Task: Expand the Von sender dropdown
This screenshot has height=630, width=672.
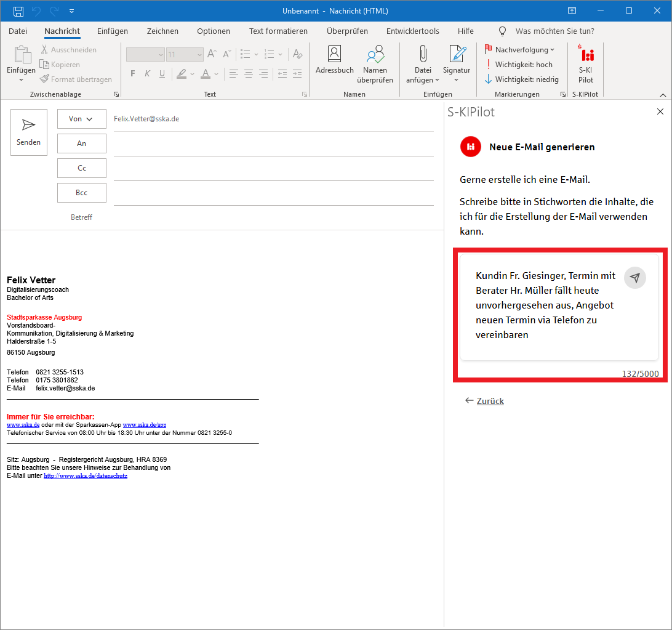Action: [x=81, y=119]
